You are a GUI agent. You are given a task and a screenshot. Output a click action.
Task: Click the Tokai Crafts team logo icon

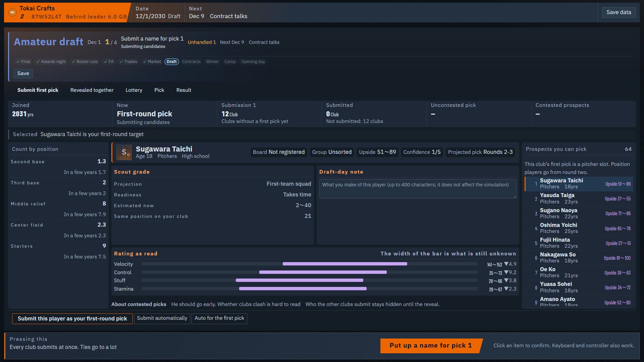(12, 12)
